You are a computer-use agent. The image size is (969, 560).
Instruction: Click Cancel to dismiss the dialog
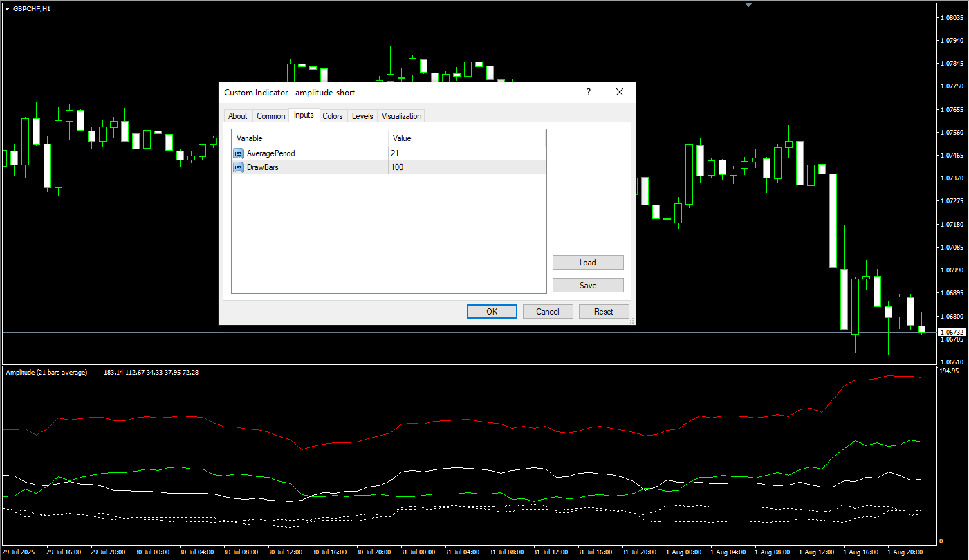pyautogui.click(x=548, y=312)
